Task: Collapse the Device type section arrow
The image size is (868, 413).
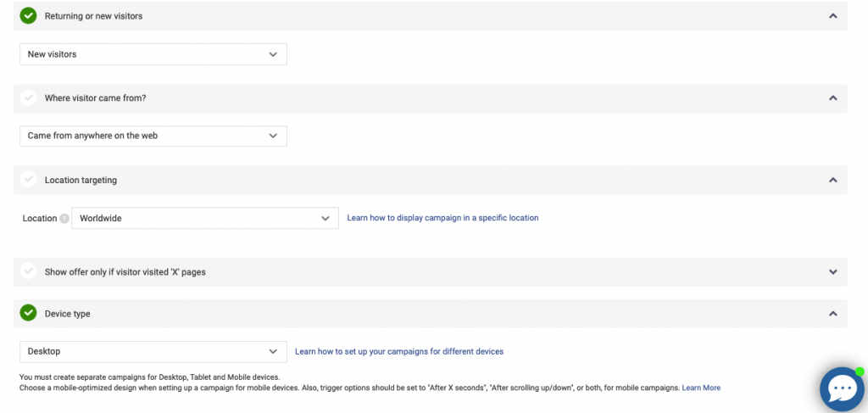Action: (x=832, y=313)
